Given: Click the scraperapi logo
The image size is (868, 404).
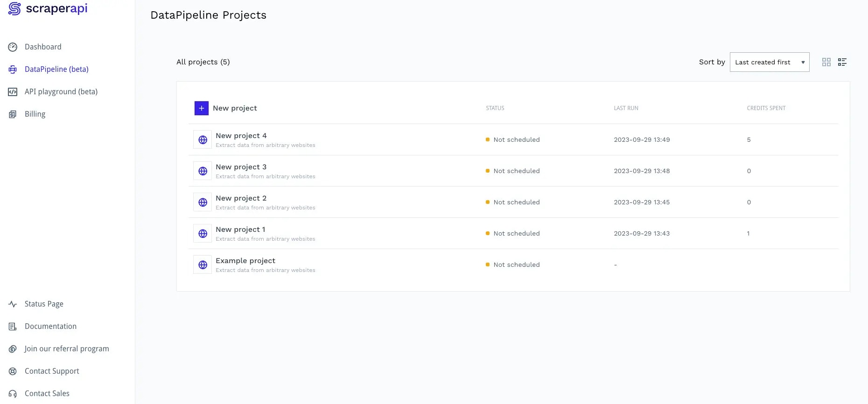Looking at the screenshot, I should (x=48, y=8).
